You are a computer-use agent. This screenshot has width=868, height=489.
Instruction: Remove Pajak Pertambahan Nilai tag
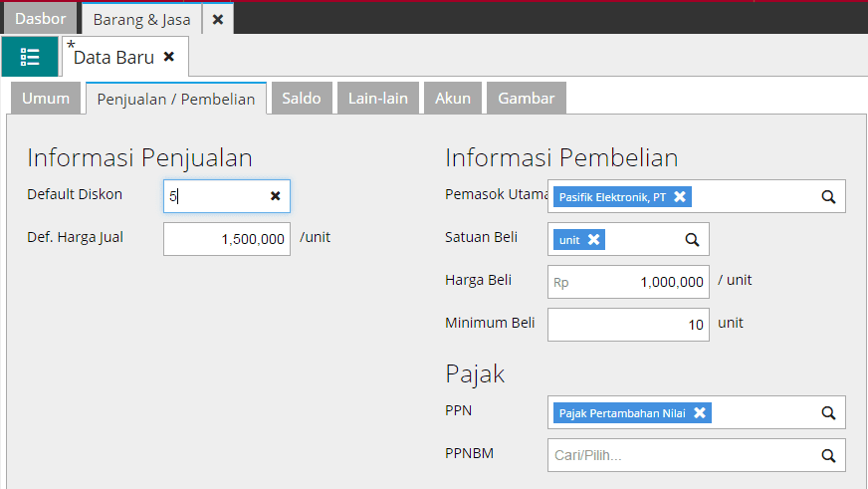(x=700, y=413)
